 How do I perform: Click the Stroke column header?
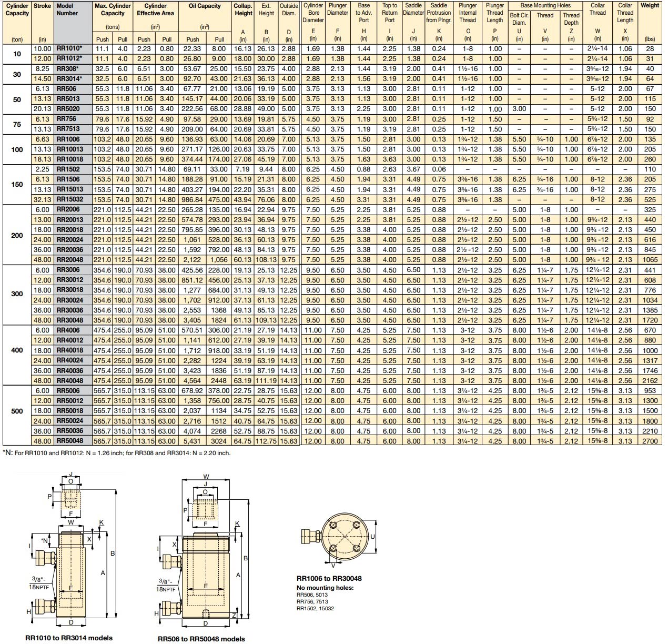[x=43, y=5]
